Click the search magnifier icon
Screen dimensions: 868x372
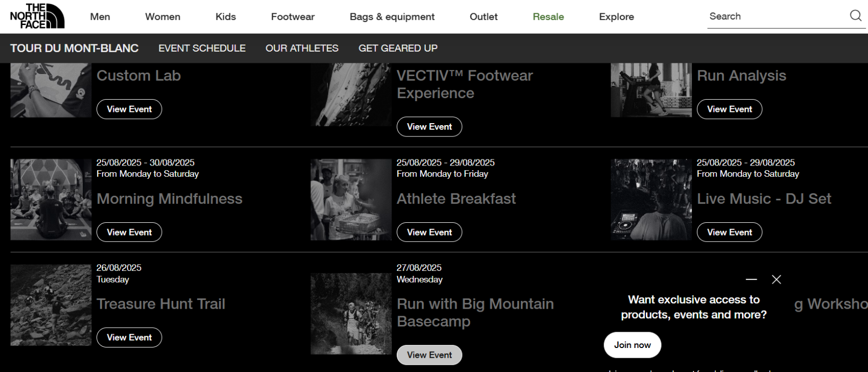856,16
